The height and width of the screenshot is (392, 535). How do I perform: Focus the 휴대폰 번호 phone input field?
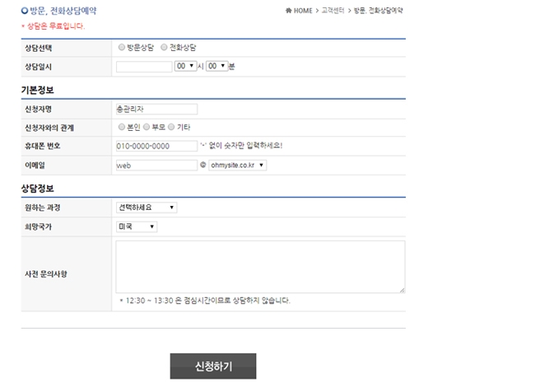[x=156, y=146]
